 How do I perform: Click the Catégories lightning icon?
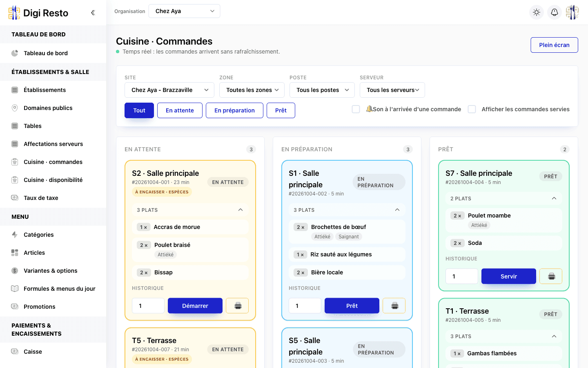point(15,235)
